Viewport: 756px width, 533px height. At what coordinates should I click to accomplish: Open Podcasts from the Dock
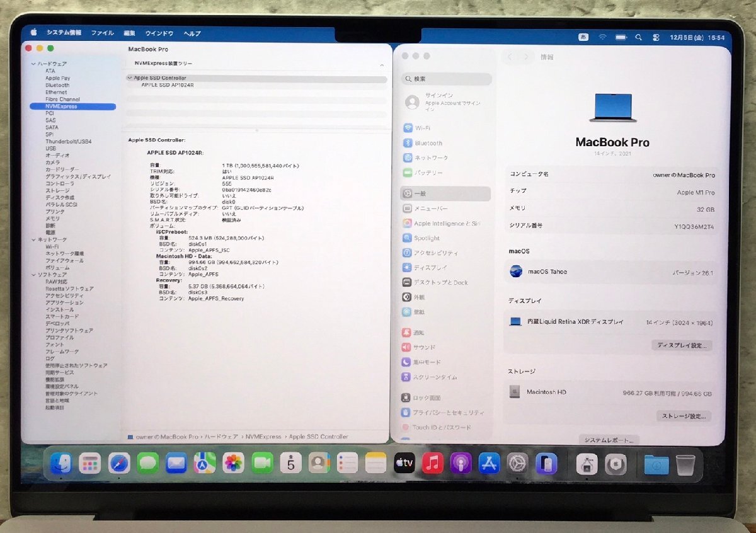coord(461,464)
